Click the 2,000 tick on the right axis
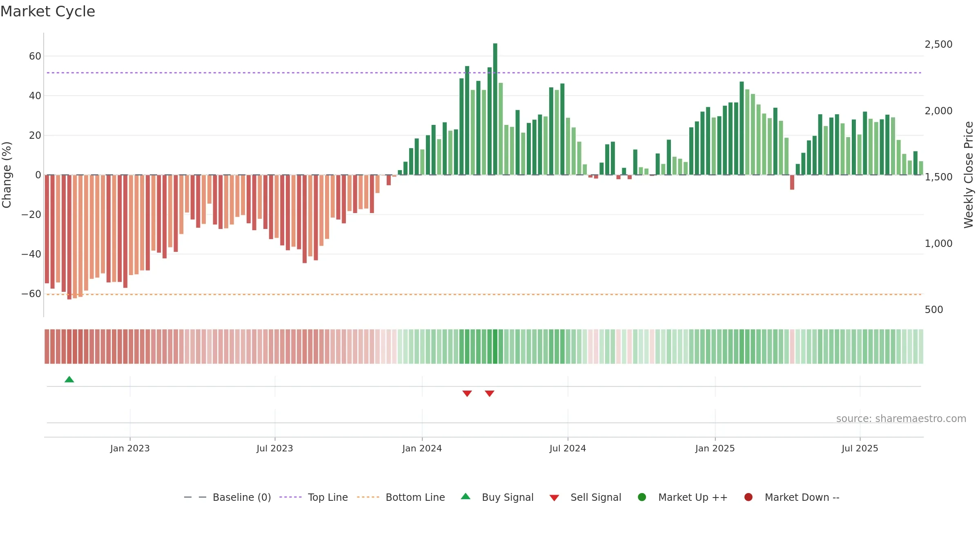Viewport: 980px width, 551px height. click(x=938, y=111)
